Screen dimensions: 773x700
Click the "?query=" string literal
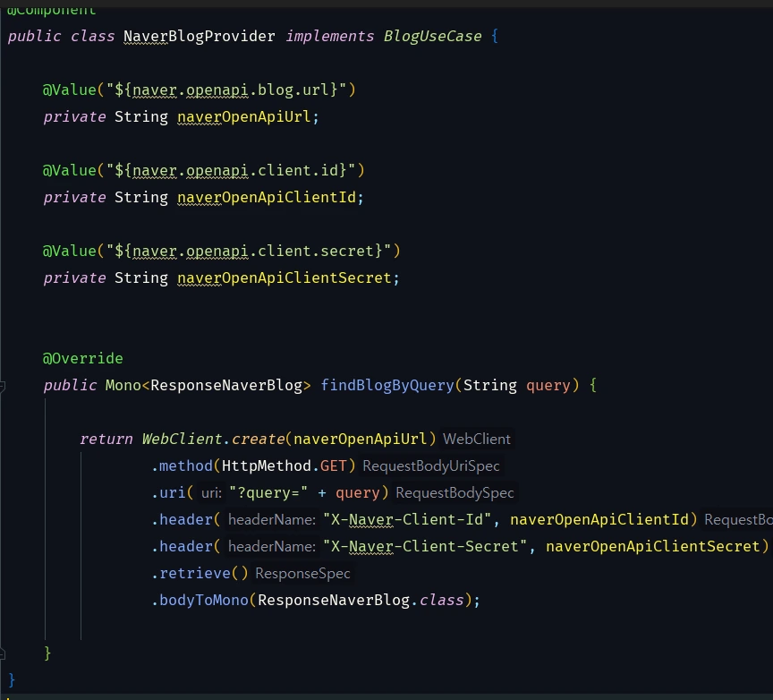tap(268, 493)
